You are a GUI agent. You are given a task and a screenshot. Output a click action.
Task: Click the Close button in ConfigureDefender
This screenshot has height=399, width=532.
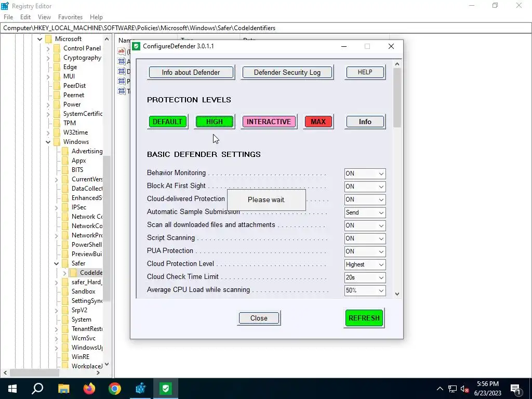tap(259, 318)
